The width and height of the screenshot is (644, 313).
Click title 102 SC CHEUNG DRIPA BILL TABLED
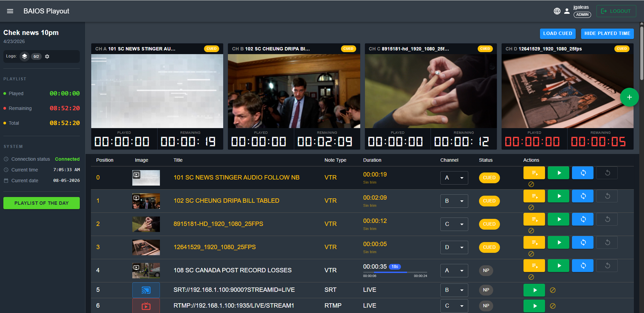pos(226,201)
